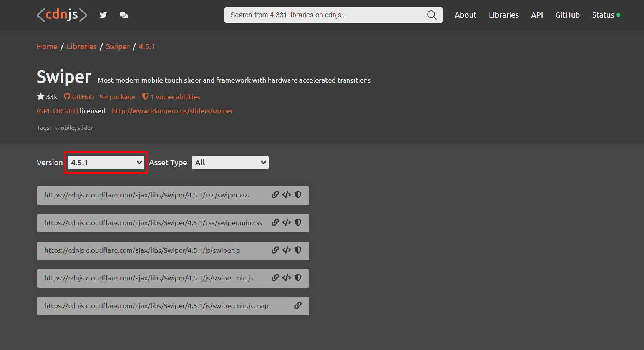The image size is (644, 350).
Task: Open the API nav item
Action: pos(537,15)
